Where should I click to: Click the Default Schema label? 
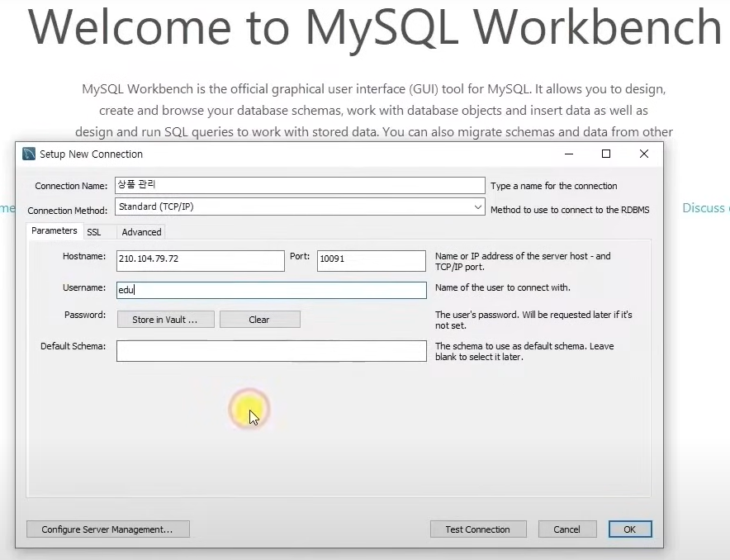click(x=73, y=346)
